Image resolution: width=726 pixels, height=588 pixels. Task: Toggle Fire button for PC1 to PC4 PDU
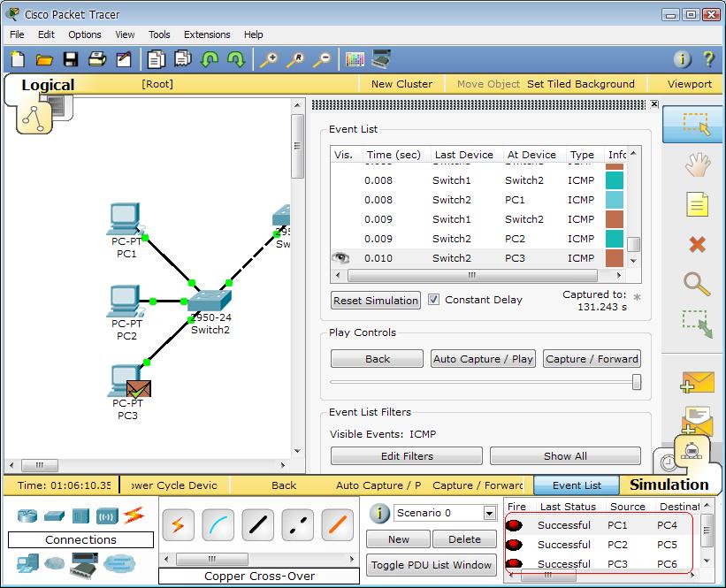click(x=514, y=525)
